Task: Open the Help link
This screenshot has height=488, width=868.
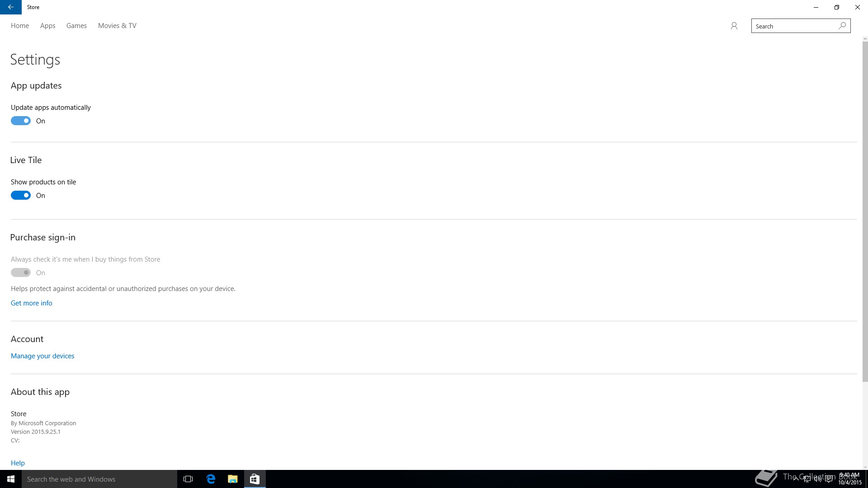Action: pos(18,463)
